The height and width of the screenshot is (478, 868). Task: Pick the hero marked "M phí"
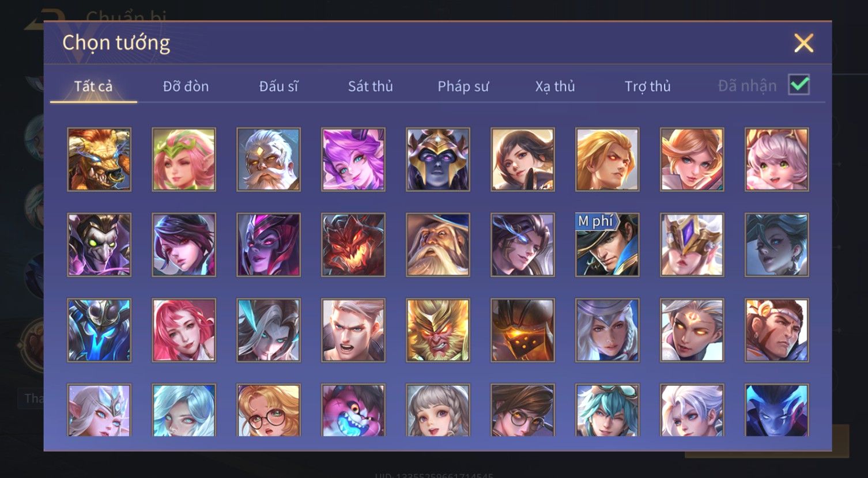607,245
